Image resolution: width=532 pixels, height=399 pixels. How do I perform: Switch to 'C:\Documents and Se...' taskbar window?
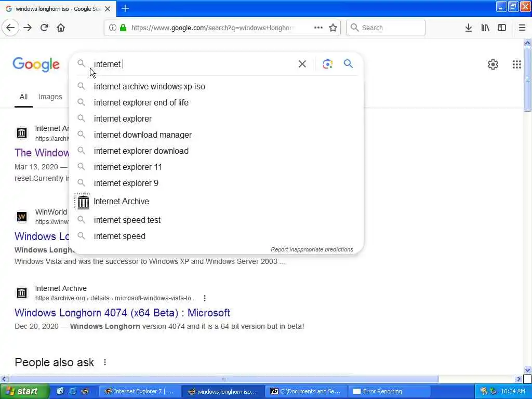pos(306,392)
